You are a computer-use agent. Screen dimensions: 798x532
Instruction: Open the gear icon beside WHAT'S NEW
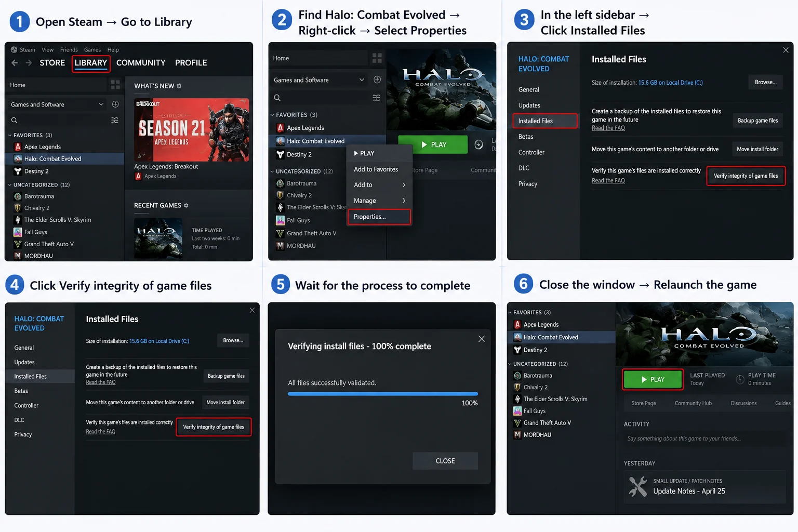(x=179, y=86)
